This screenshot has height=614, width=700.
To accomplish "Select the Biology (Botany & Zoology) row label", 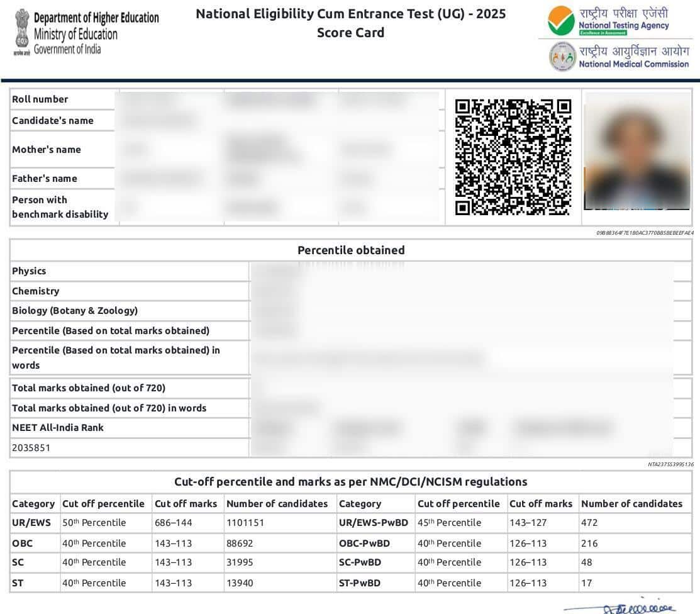I will 75,311.
